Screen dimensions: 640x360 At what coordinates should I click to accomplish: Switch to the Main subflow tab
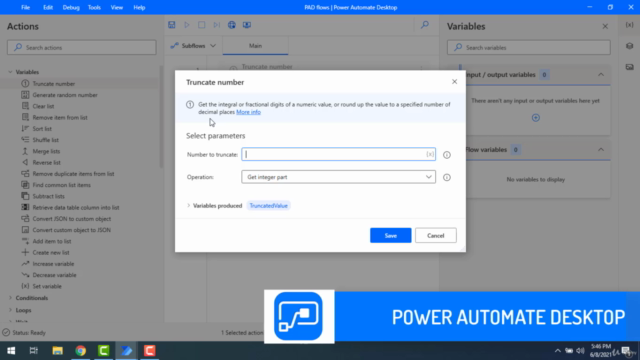[256, 46]
